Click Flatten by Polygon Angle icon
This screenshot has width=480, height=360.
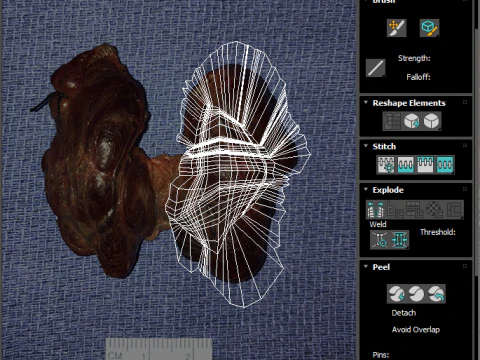[x=395, y=209]
